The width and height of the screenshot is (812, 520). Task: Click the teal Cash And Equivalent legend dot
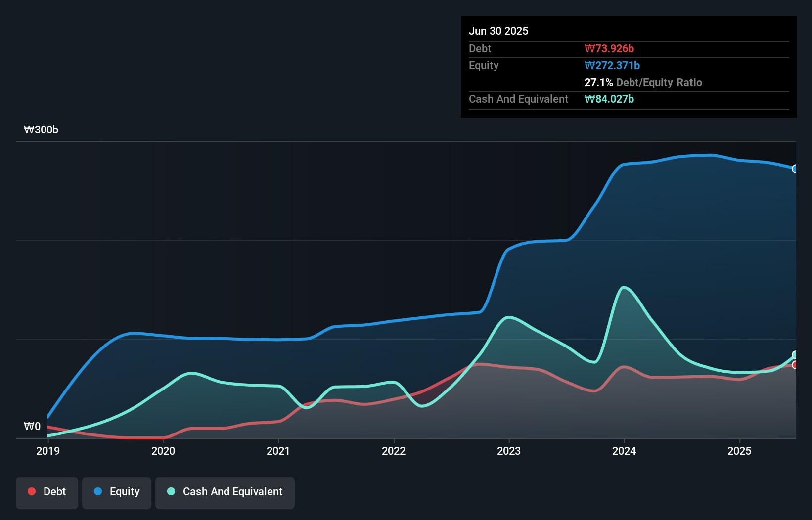click(171, 491)
